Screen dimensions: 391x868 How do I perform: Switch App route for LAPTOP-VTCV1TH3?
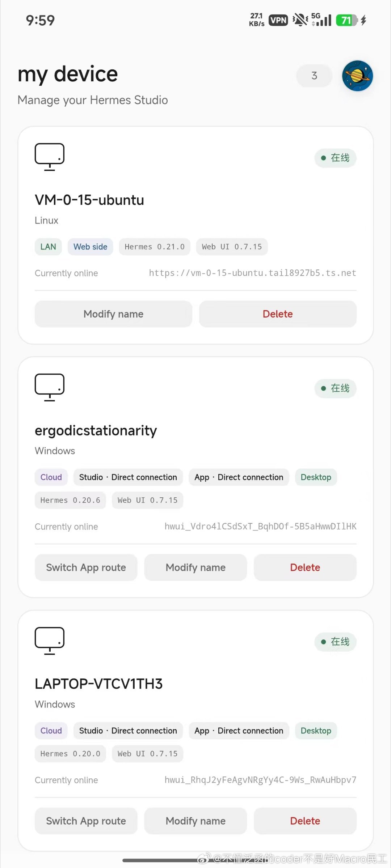pyautogui.click(x=86, y=821)
